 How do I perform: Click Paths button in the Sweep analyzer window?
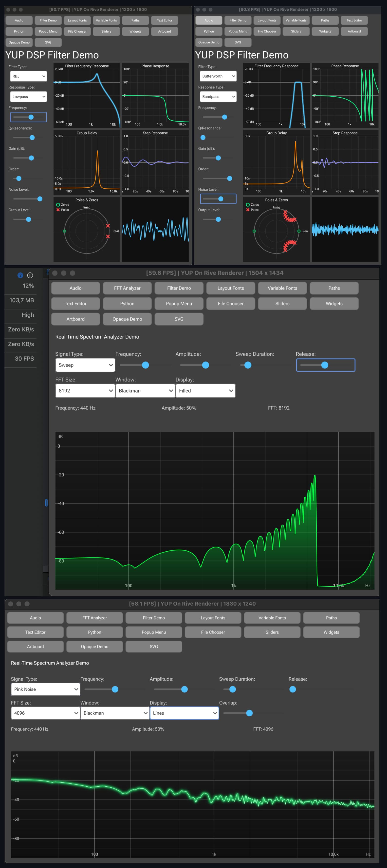pos(334,288)
